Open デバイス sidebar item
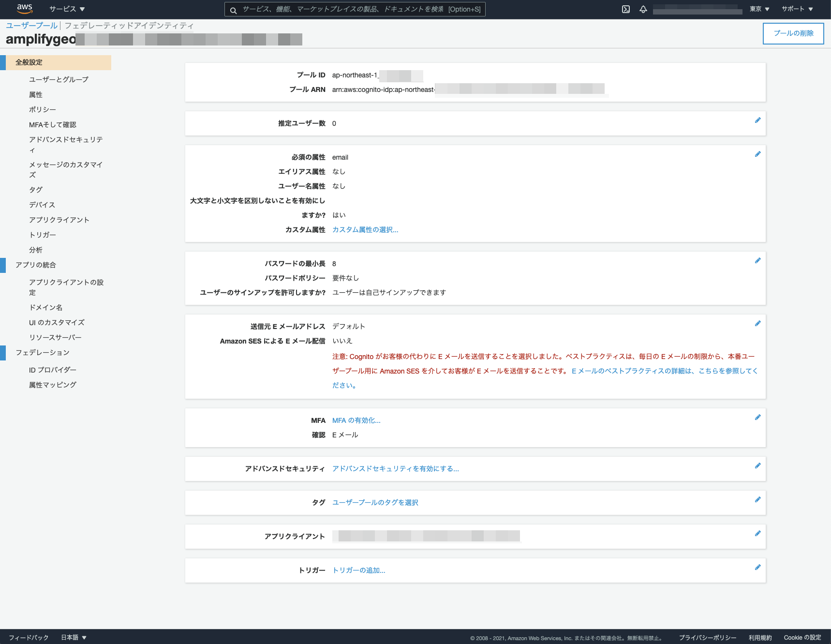The height and width of the screenshot is (644, 831). coord(42,205)
